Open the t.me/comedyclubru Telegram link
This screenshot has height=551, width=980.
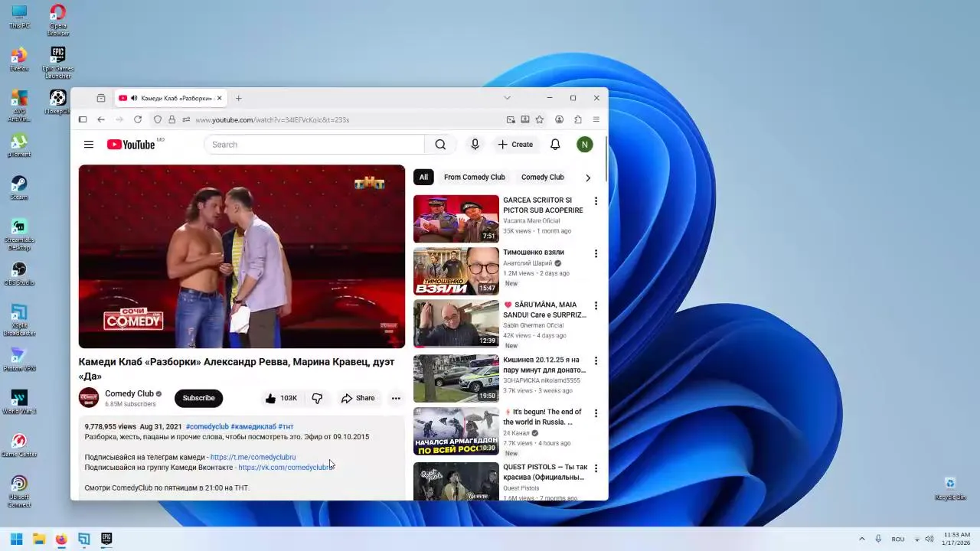coord(253,457)
